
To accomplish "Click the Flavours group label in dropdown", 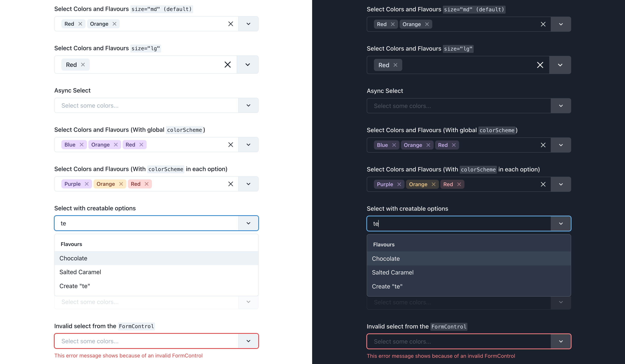I will pos(71,244).
